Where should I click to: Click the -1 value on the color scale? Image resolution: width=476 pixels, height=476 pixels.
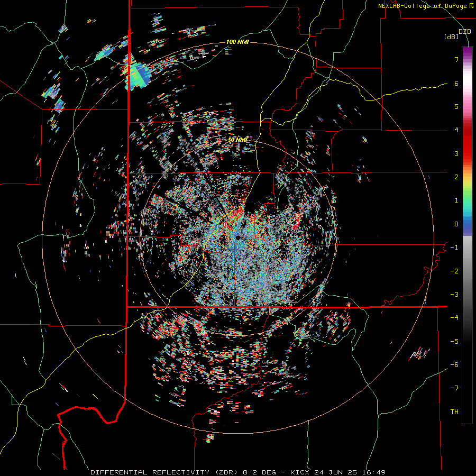pyautogui.click(x=454, y=248)
